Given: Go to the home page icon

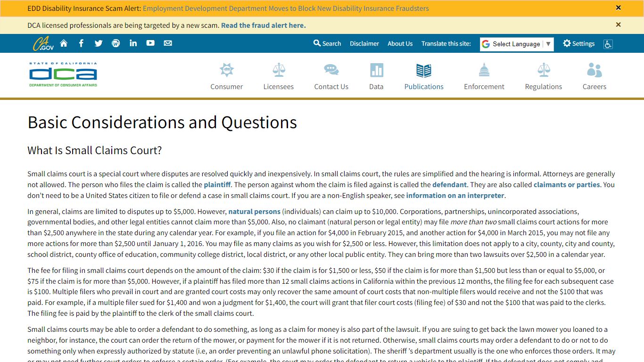Looking at the screenshot, I should [64, 43].
